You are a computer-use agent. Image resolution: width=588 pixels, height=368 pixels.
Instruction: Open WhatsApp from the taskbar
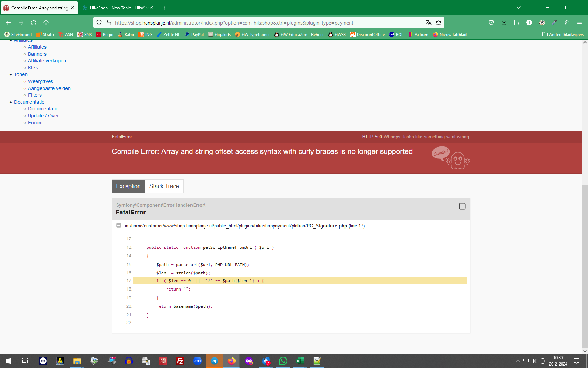tap(283, 361)
